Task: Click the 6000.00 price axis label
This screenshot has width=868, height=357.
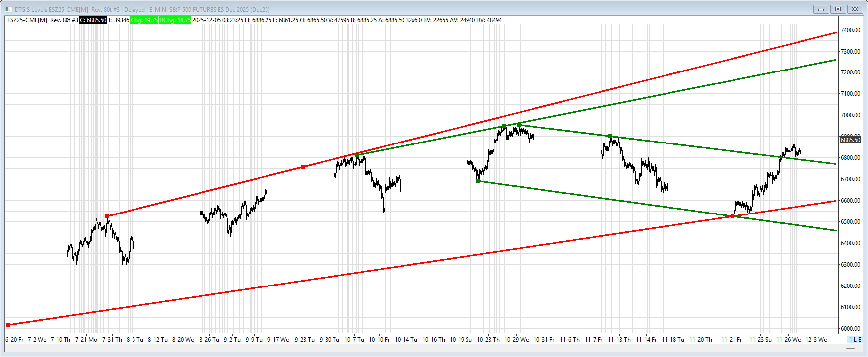Action: click(850, 329)
